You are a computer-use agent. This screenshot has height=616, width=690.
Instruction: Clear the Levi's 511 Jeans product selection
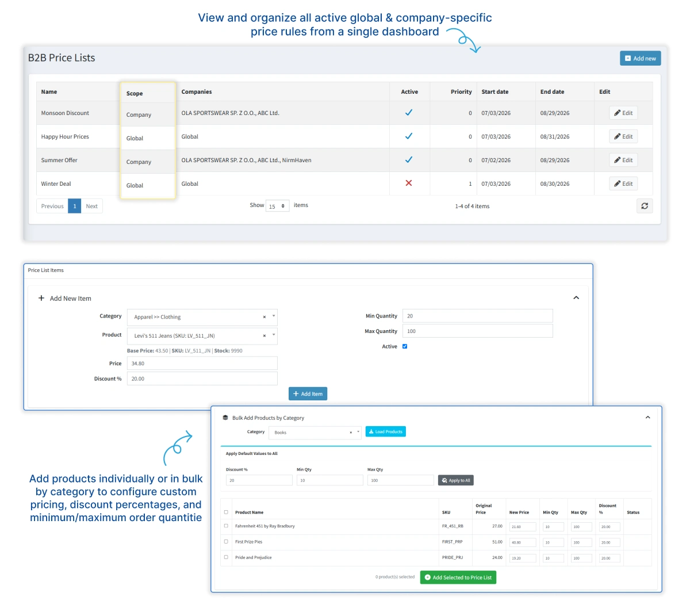pyautogui.click(x=264, y=335)
